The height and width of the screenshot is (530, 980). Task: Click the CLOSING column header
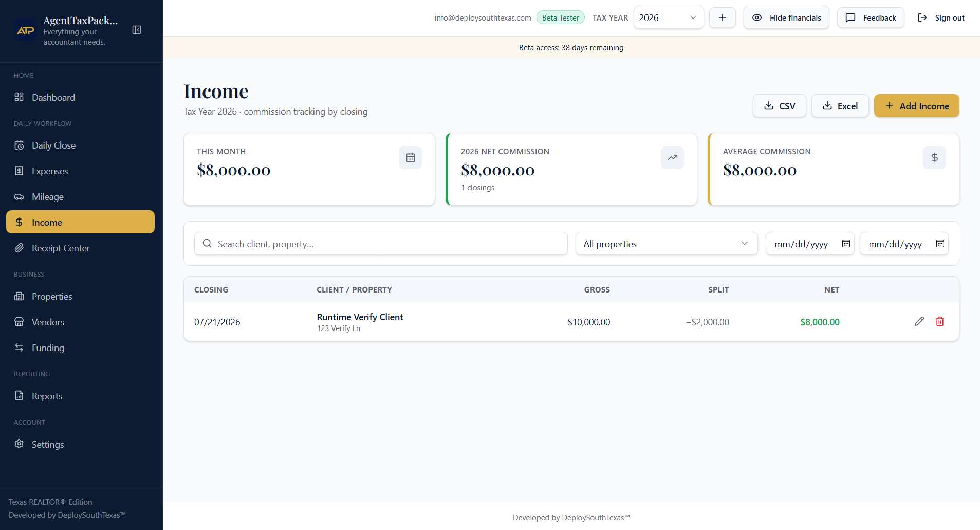pos(211,290)
